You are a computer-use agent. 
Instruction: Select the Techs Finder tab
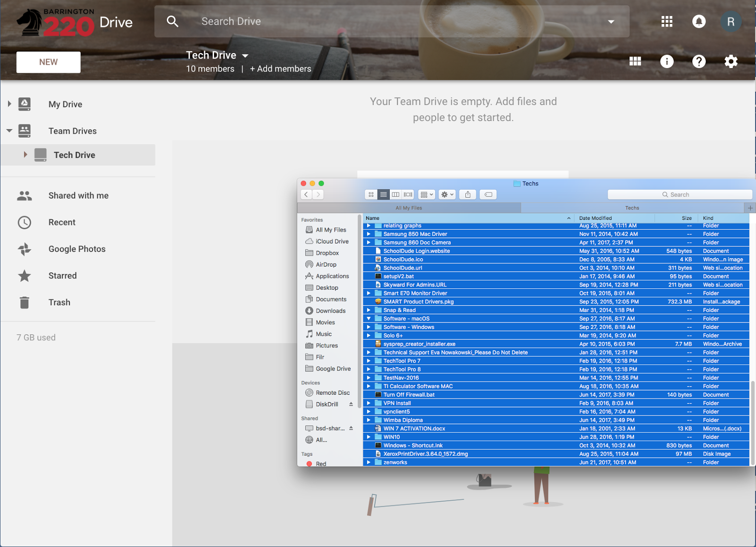click(632, 208)
